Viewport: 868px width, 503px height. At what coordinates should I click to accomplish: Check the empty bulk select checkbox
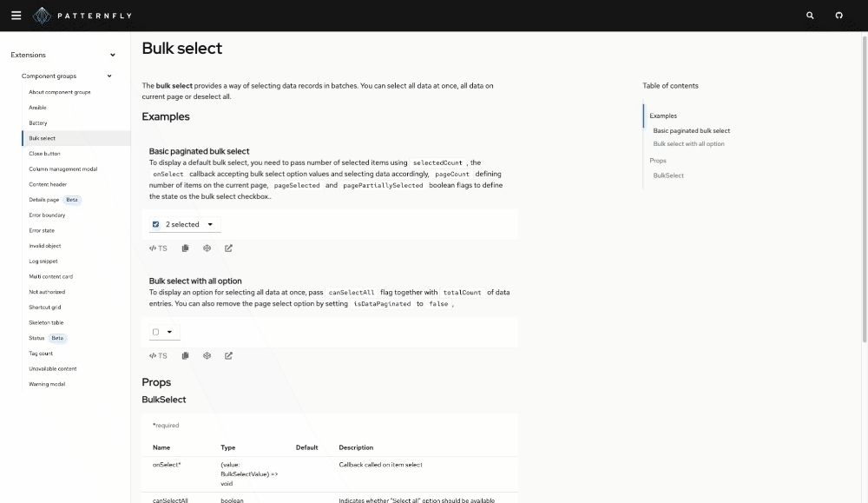coord(155,332)
